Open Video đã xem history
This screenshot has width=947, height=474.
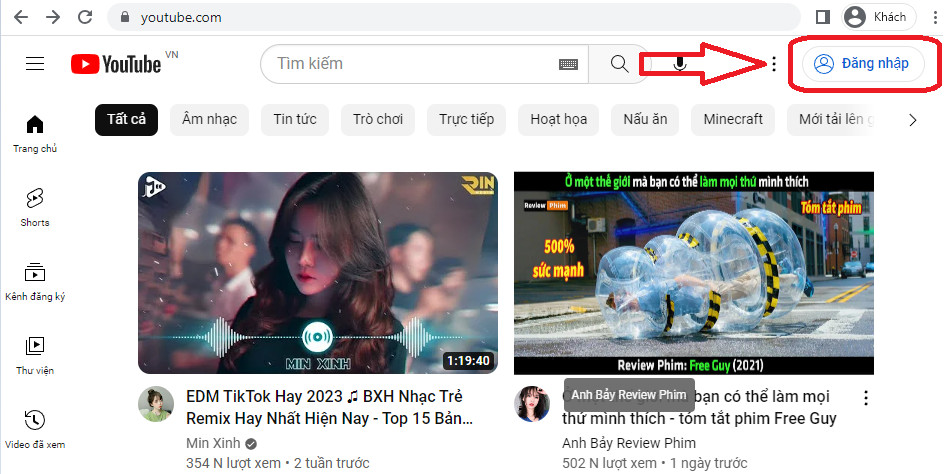click(x=35, y=430)
